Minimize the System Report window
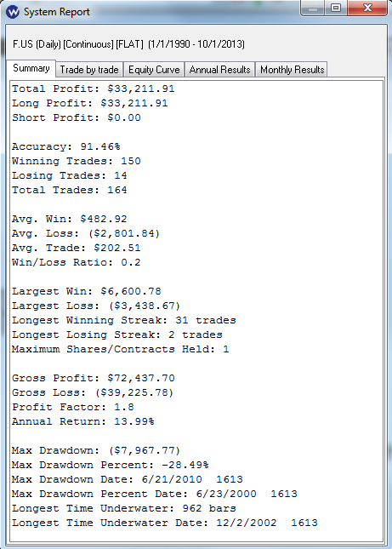The image size is (392, 549). click(312, 9)
